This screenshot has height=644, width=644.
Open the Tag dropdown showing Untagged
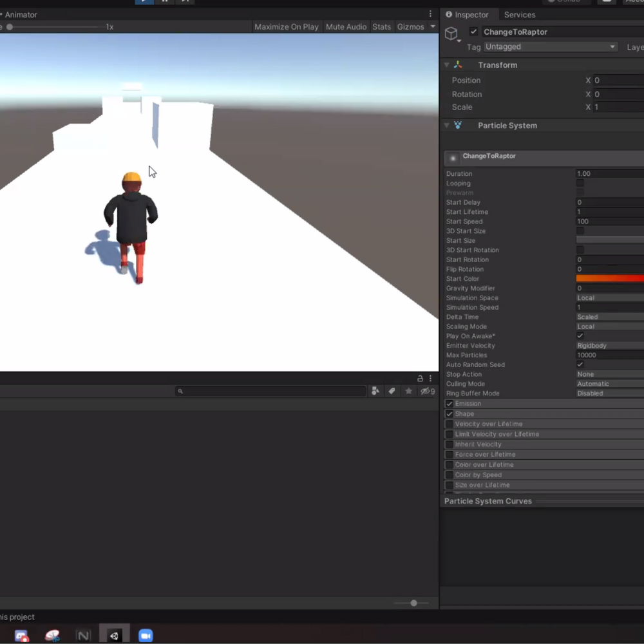click(549, 46)
